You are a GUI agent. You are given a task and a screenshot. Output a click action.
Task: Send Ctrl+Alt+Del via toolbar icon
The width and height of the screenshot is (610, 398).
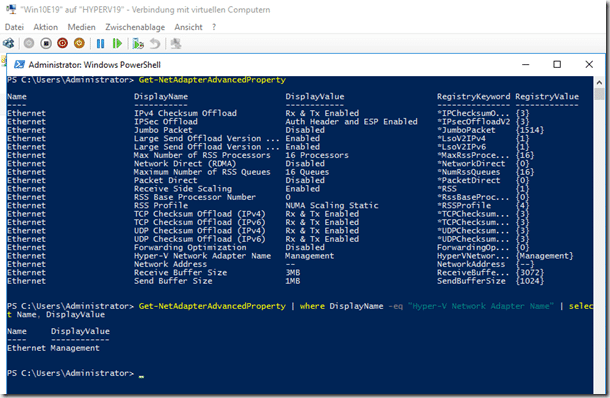(x=9, y=43)
